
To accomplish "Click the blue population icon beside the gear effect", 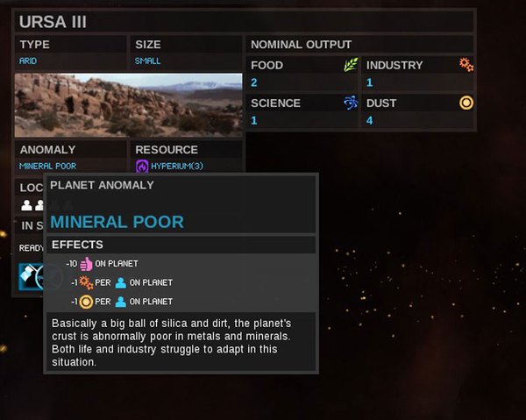I will 121,282.
